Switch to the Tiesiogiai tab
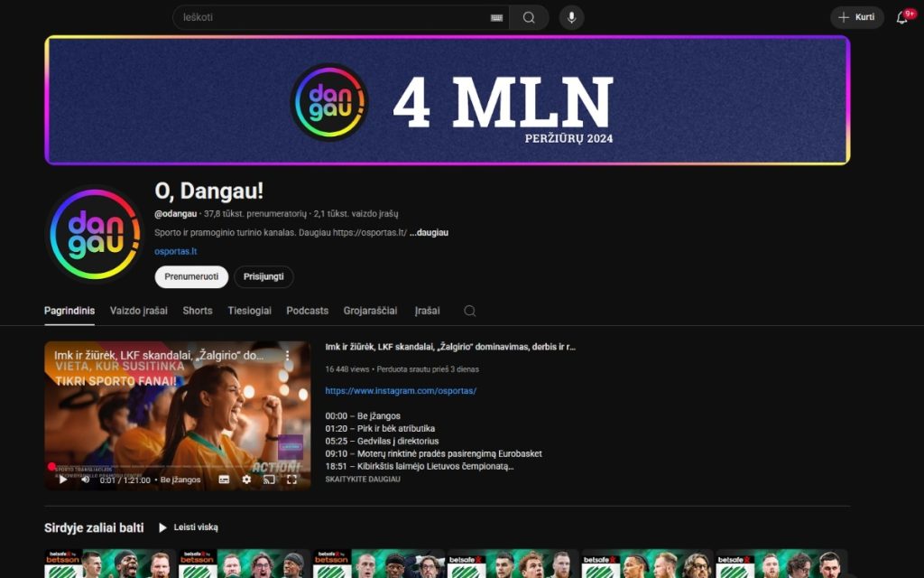 click(250, 311)
